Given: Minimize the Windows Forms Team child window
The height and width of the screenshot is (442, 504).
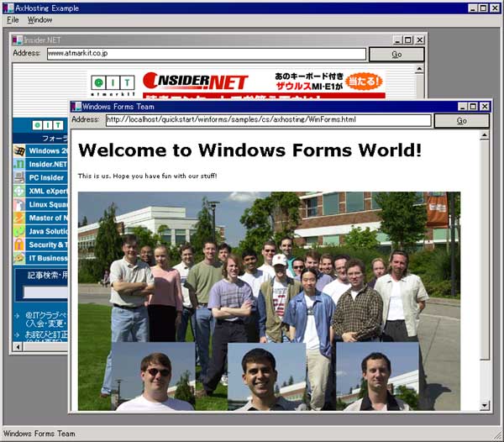Looking at the screenshot, I should tap(462, 107).
